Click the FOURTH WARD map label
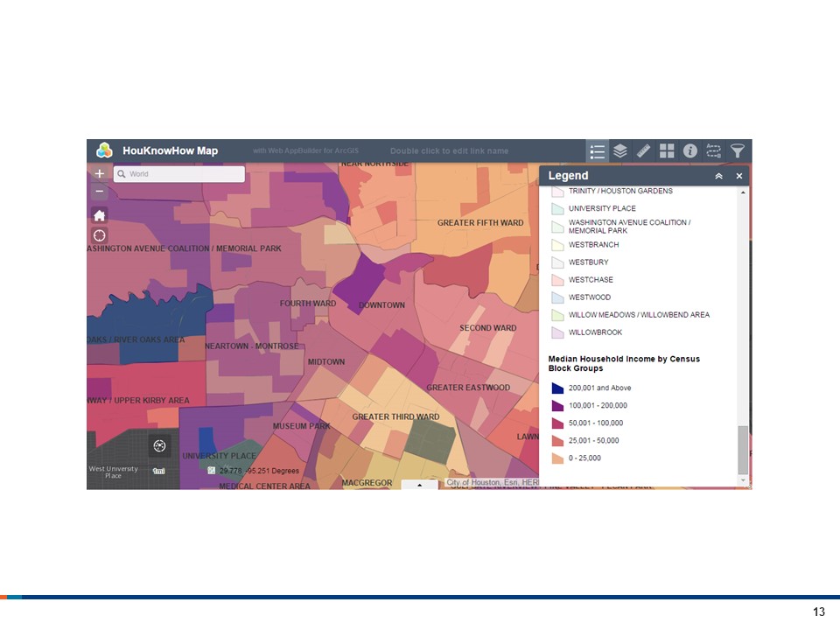 (x=308, y=304)
